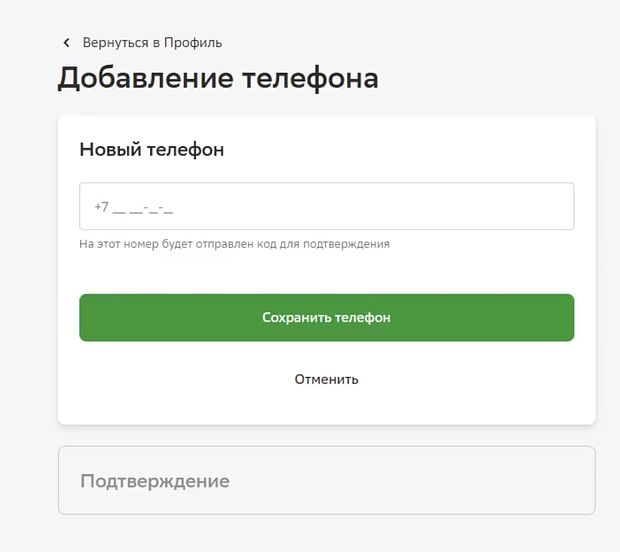Open the "Вернуться в Профиль" link

tap(152, 43)
